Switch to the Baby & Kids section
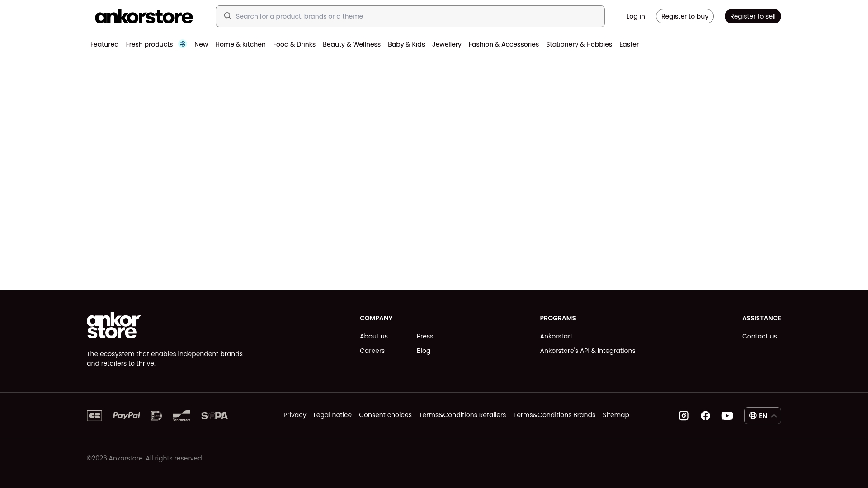Image resolution: width=868 pixels, height=488 pixels. [x=406, y=44]
